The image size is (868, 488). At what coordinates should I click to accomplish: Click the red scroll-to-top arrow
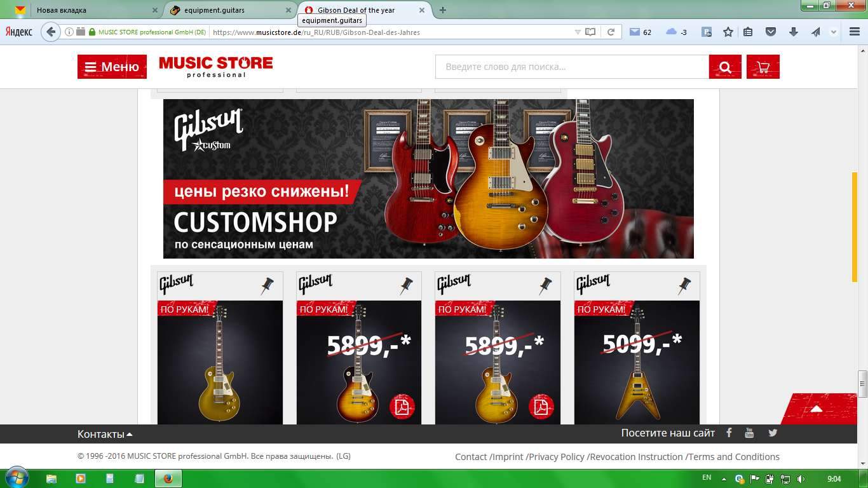tap(817, 409)
